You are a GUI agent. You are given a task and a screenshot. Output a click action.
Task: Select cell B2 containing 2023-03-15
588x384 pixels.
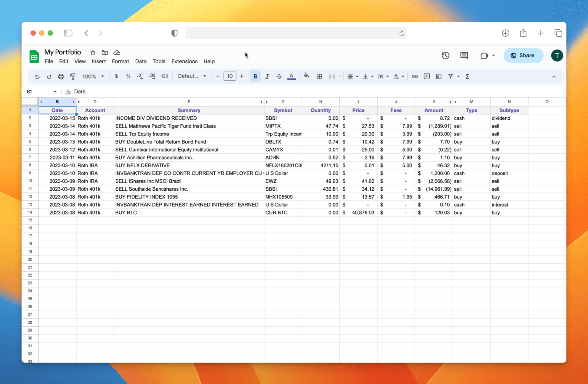pos(57,118)
